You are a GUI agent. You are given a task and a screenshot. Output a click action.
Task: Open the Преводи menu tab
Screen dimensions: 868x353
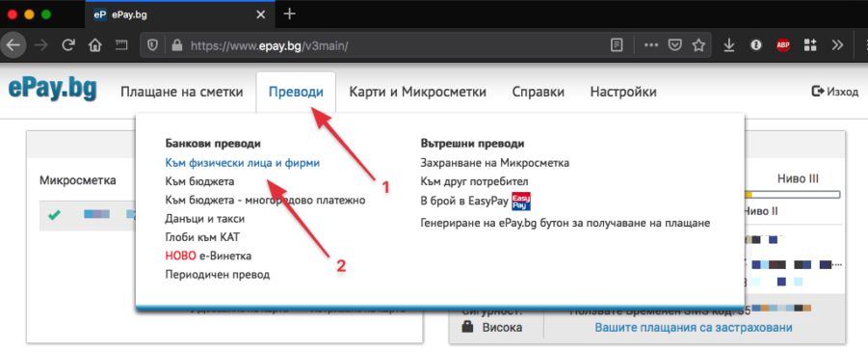coord(296,92)
